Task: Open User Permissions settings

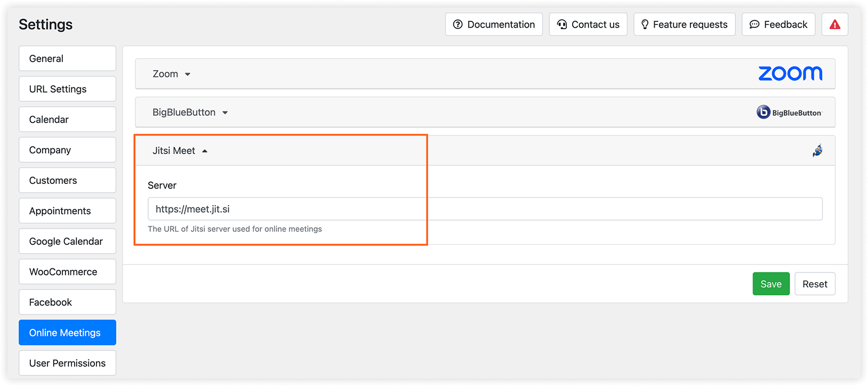Action: (67, 363)
